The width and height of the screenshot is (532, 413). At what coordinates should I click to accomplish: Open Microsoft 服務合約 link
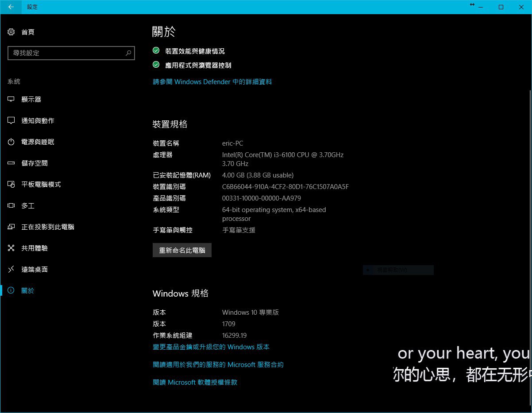point(218,365)
